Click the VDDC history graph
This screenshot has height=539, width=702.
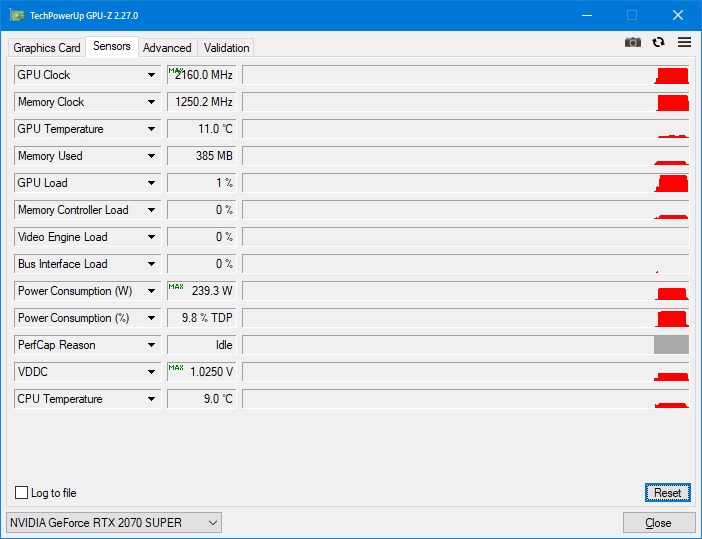[x=466, y=372]
